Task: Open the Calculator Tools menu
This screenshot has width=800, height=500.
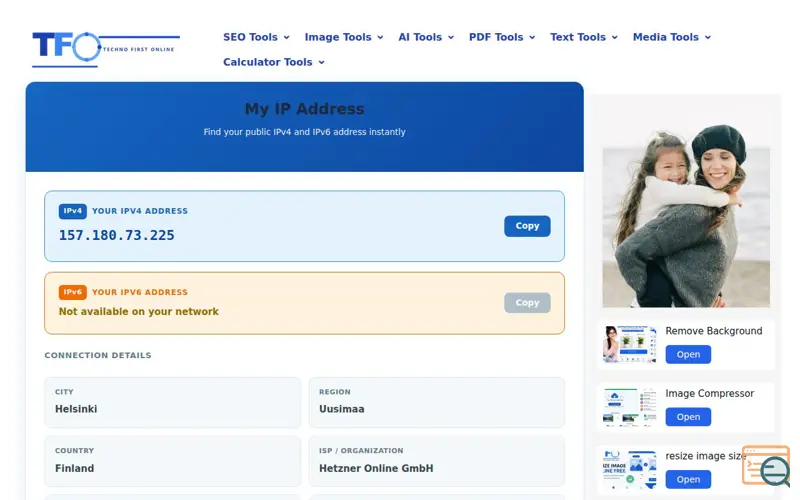Action: (x=273, y=62)
